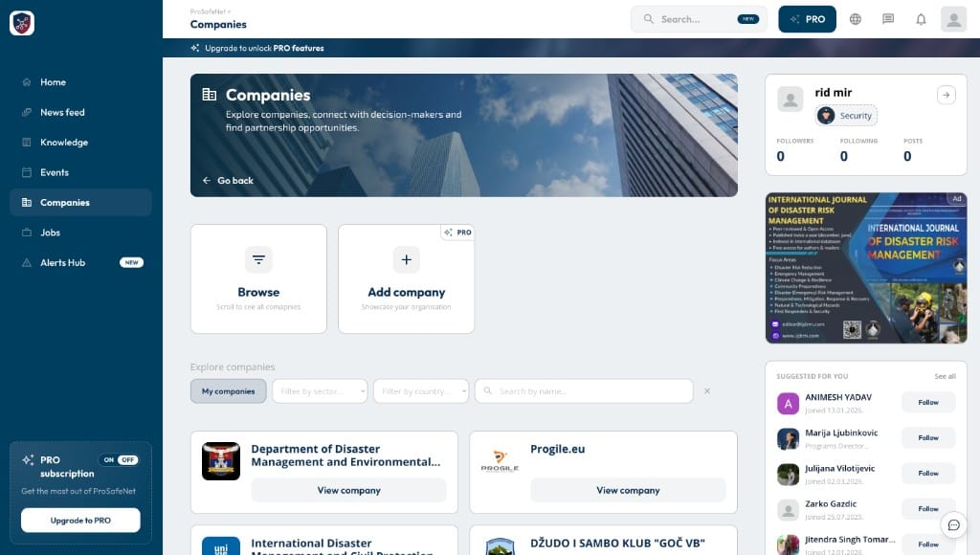Open Knowledge in sidebar
980x555 pixels.
tap(80, 142)
